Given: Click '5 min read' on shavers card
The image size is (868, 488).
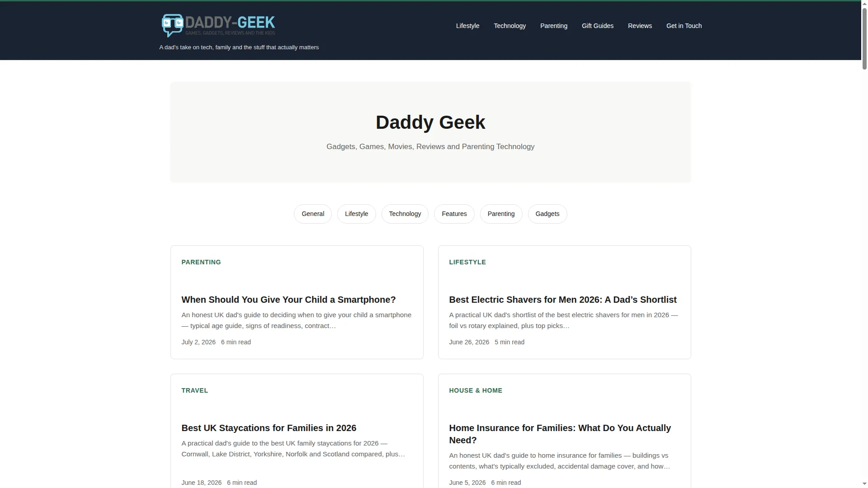Looking at the screenshot, I should pyautogui.click(x=509, y=342).
